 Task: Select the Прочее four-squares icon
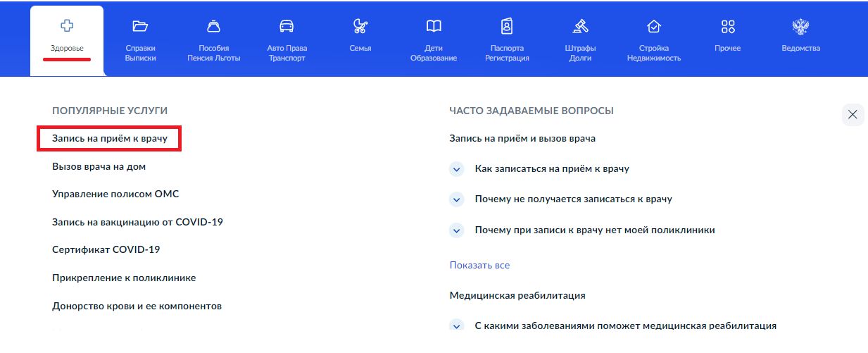tap(728, 27)
